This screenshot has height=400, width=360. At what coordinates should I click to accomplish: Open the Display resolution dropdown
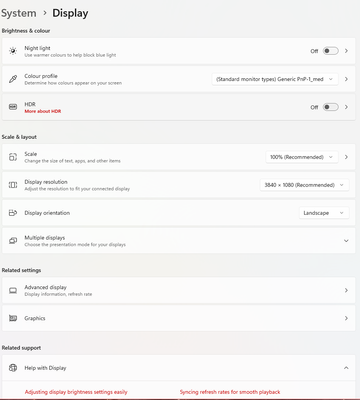304,185
